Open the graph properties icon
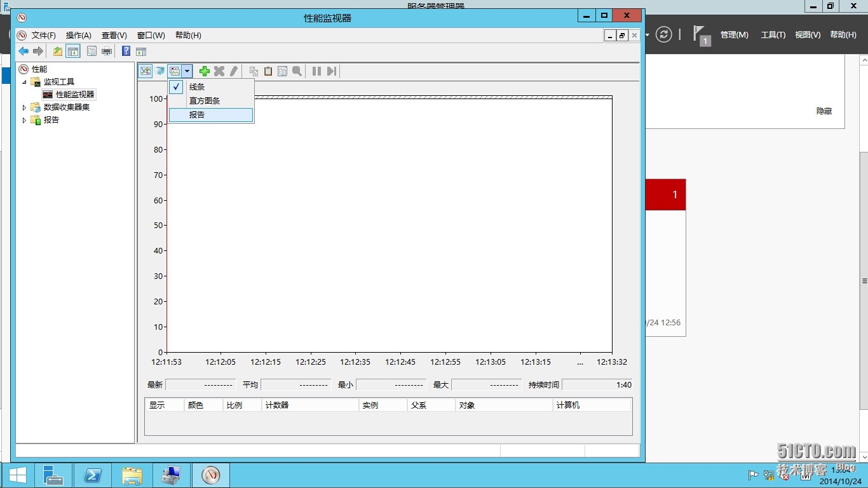This screenshot has height=488, width=868. click(x=283, y=71)
